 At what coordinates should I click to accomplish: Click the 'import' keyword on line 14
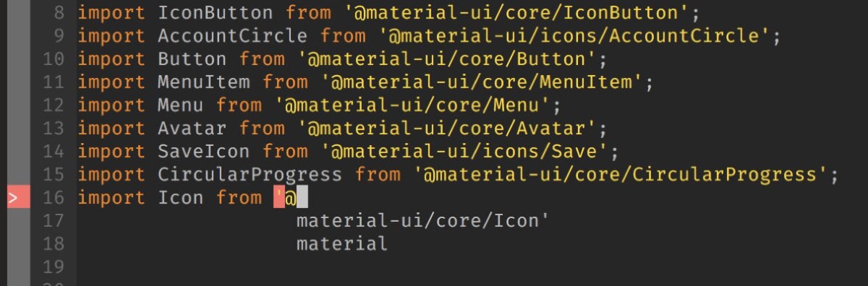coord(112,152)
